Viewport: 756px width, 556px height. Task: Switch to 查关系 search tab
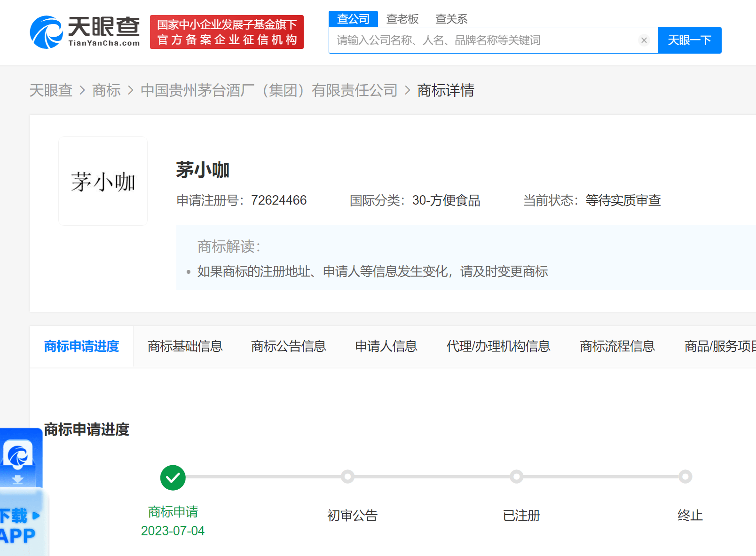click(451, 19)
